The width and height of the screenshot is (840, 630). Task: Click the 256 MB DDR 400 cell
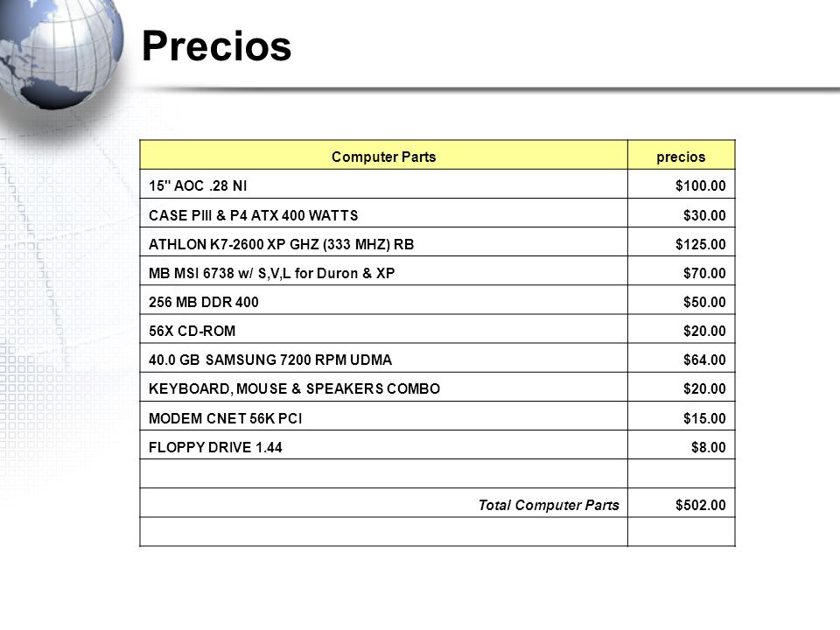(x=383, y=300)
